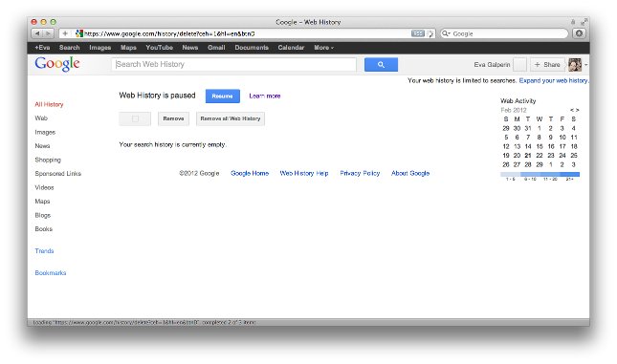
Task: Select Videos in the sidebar
Action: click(x=44, y=187)
